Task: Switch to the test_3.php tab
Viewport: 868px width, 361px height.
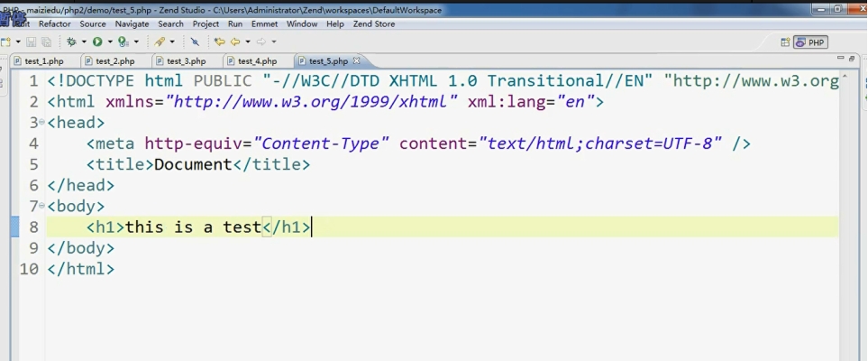Action: [186, 61]
